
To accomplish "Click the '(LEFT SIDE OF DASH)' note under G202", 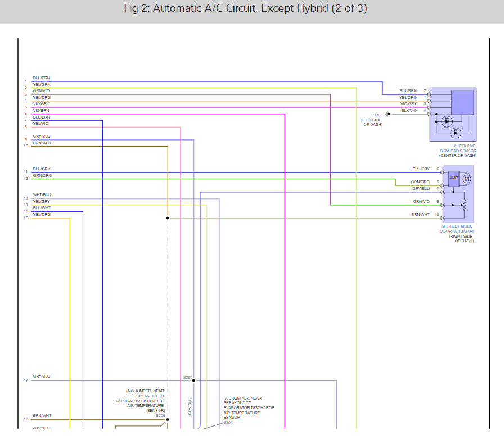I will point(371,123).
